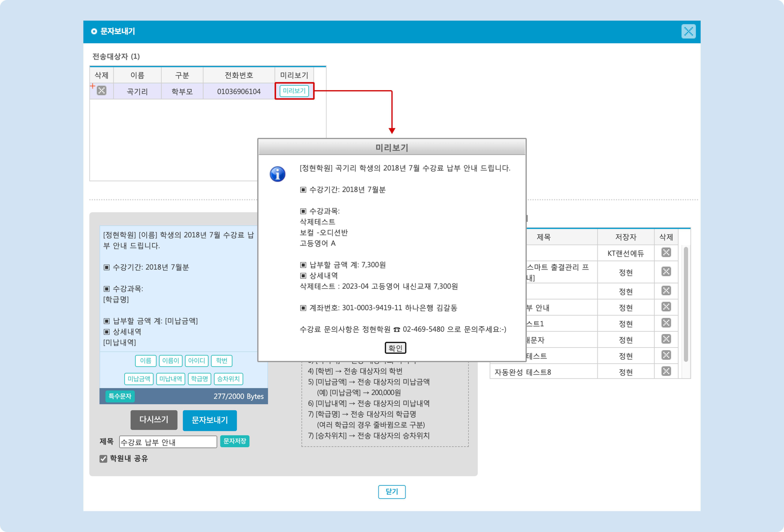
Task: Delete the 스마트 출결관리 saved message
Action: tap(666, 272)
